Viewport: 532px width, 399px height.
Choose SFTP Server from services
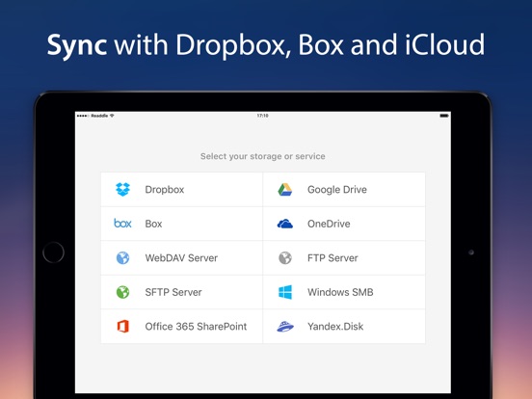tap(181, 292)
